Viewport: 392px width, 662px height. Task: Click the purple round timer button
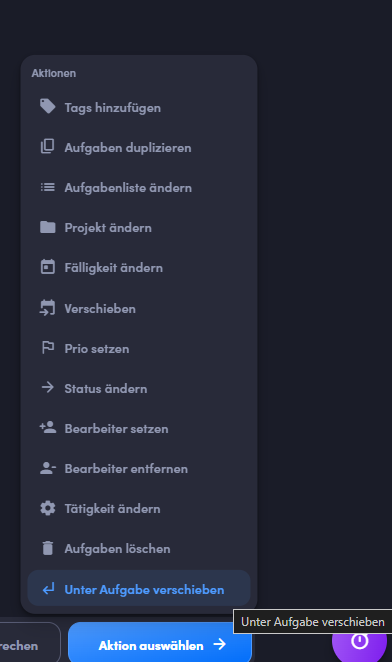pyautogui.click(x=359, y=641)
